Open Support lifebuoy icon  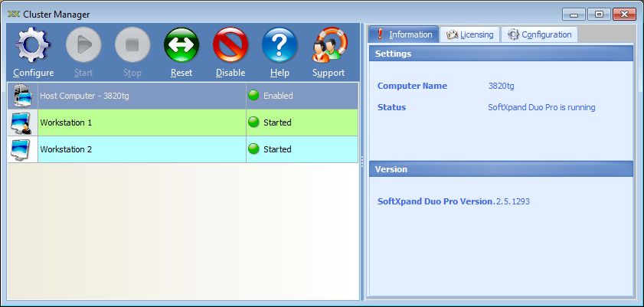(329, 44)
